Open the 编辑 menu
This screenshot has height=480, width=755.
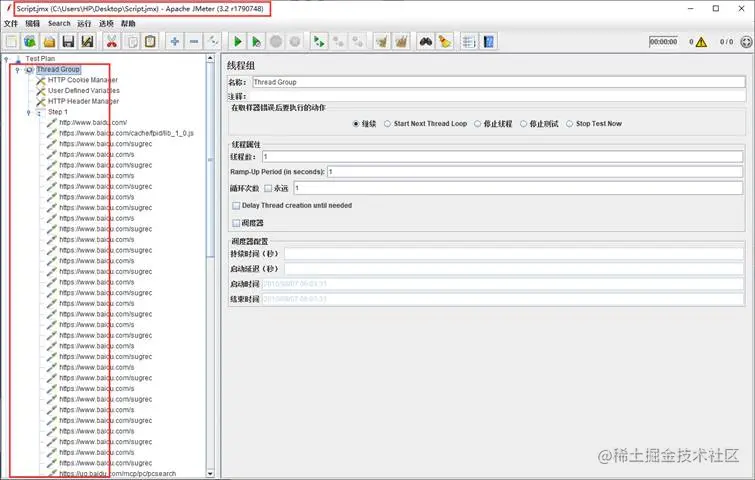click(x=33, y=24)
